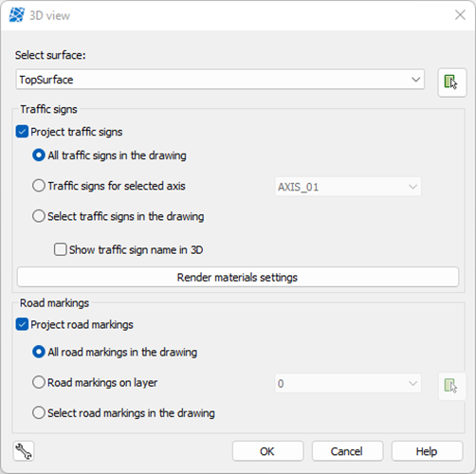Viewport: 476px width, 474px height.
Task: Click the pick surface in drawing icon
Action: tap(451, 82)
